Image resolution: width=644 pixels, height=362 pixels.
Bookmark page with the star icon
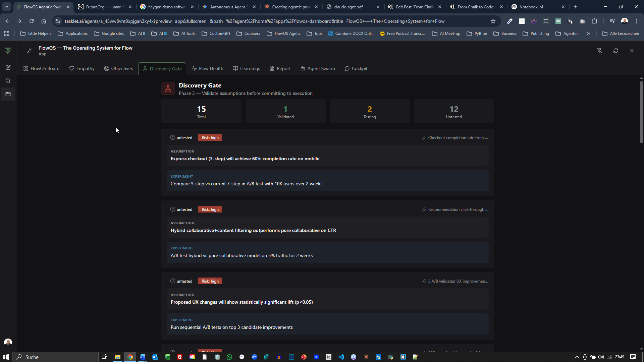493,21
